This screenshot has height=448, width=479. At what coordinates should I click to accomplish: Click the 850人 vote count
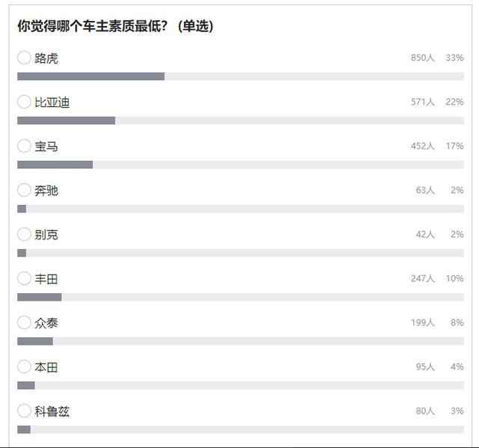422,58
